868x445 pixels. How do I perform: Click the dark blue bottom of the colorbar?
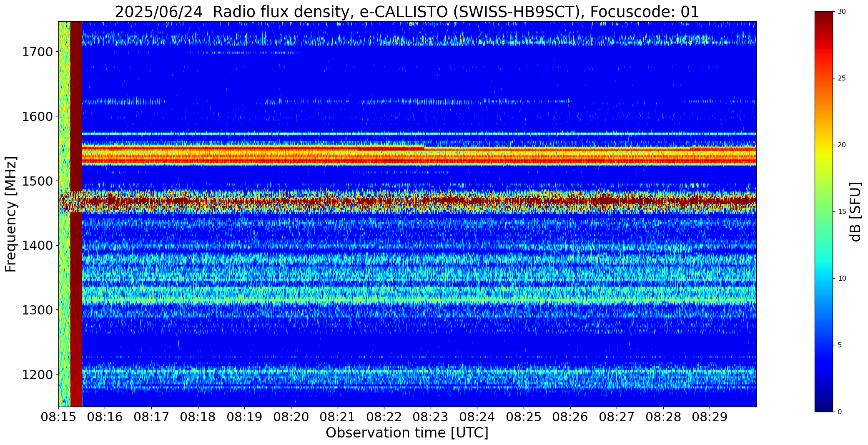click(x=825, y=405)
